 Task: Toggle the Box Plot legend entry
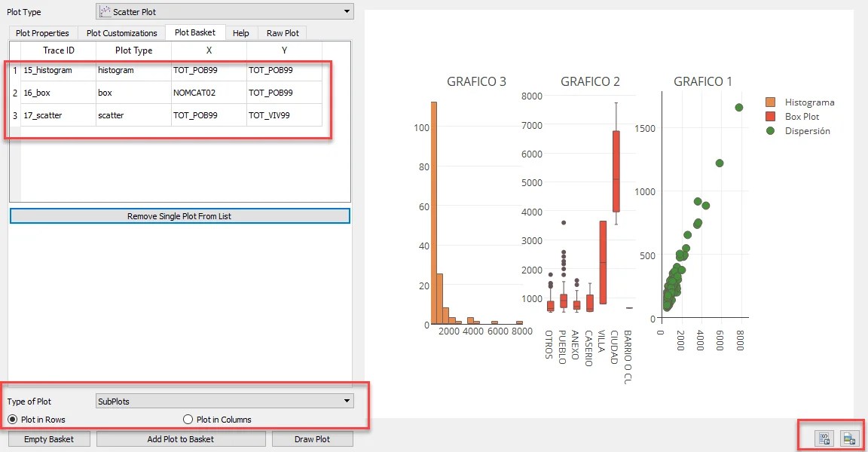pos(792,117)
